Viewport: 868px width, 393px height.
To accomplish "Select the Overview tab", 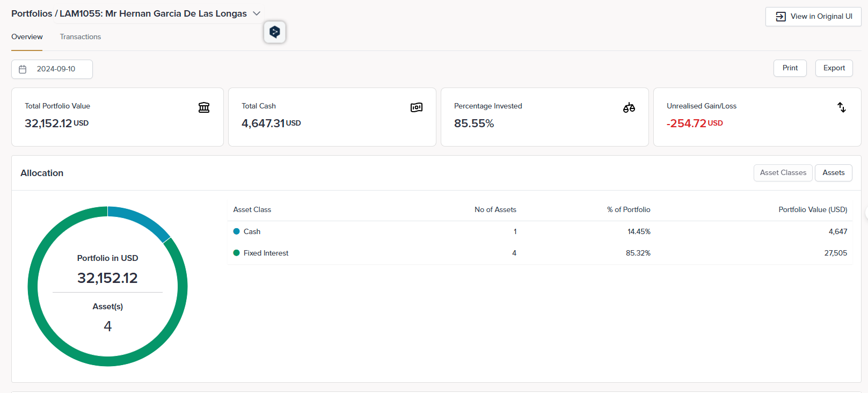I will pos(27,37).
